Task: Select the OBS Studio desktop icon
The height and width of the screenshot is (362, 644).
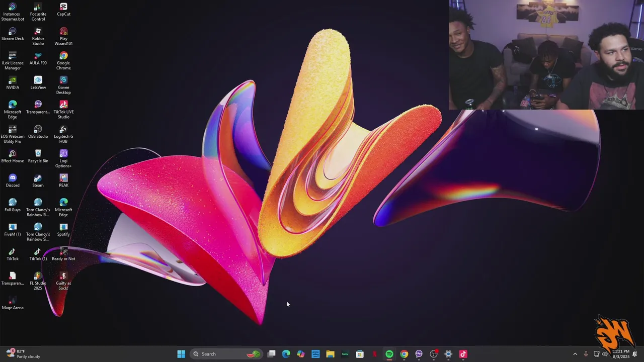Action: (38, 132)
